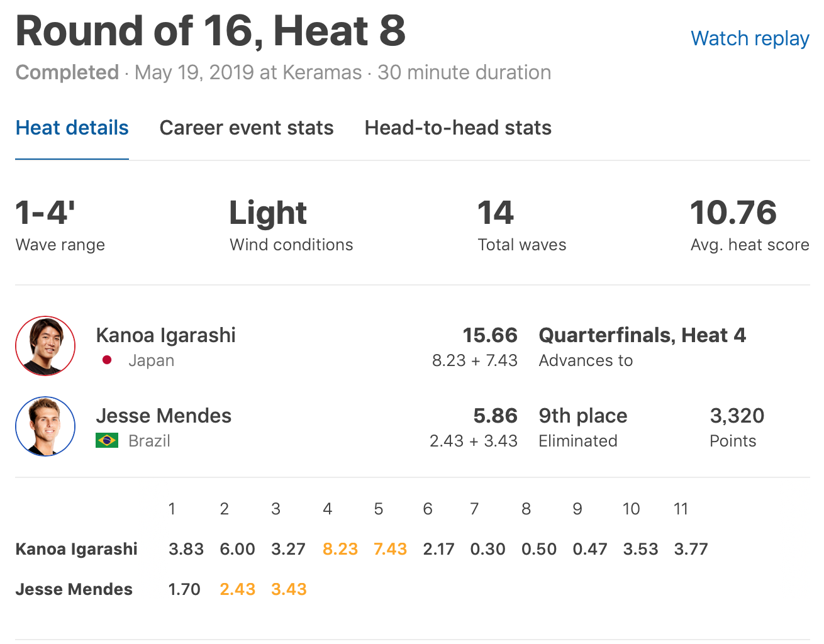
Task: Click the 9th place result text
Action: tap(583, 416)
